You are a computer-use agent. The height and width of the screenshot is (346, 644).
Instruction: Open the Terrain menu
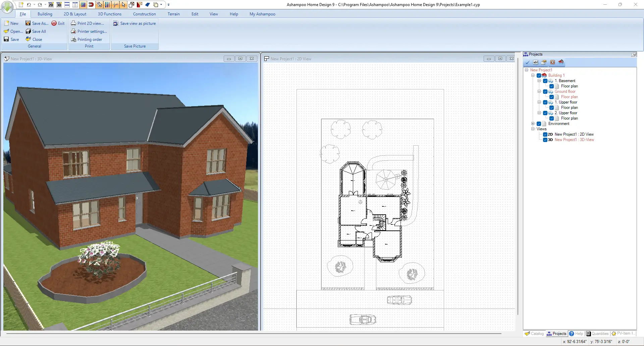click(174, 14)
